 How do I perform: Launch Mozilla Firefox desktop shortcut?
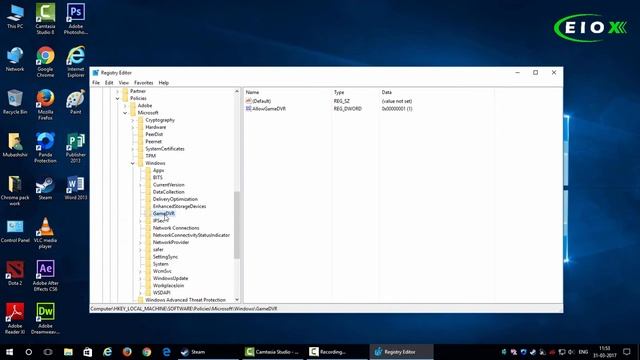[x=45, y=104]
